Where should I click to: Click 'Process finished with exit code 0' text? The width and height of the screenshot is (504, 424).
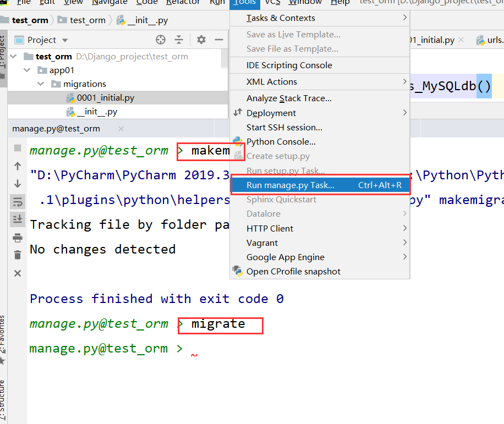click(x=157, y=299)
